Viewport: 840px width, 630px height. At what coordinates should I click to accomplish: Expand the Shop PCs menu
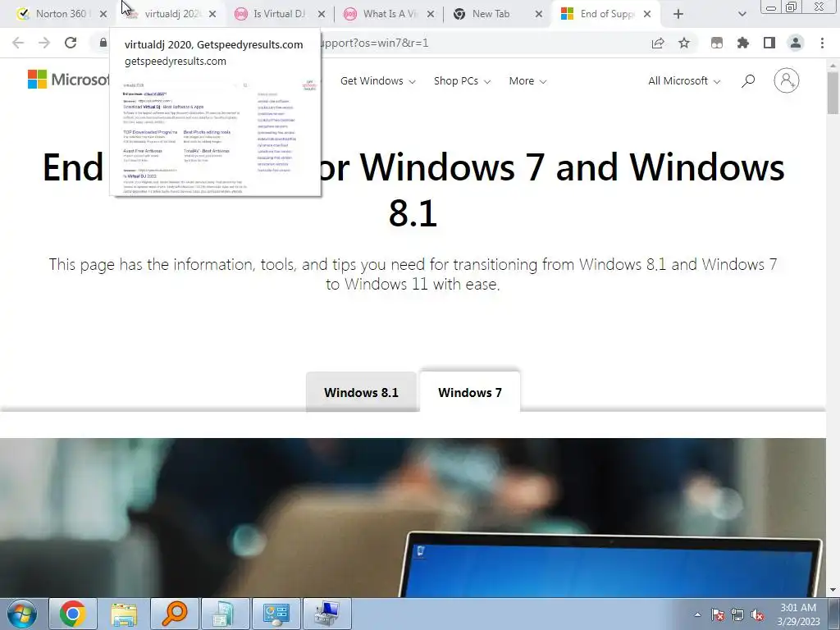point(462,81)
